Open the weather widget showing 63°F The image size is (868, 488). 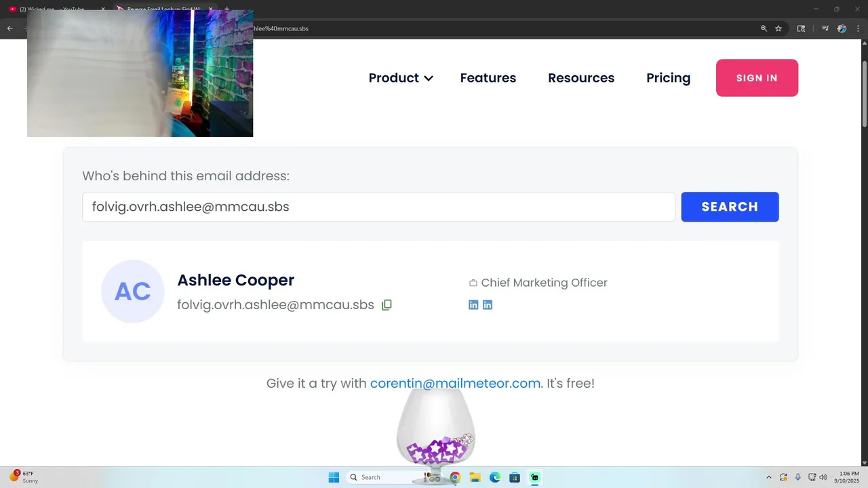coord(24,477)
